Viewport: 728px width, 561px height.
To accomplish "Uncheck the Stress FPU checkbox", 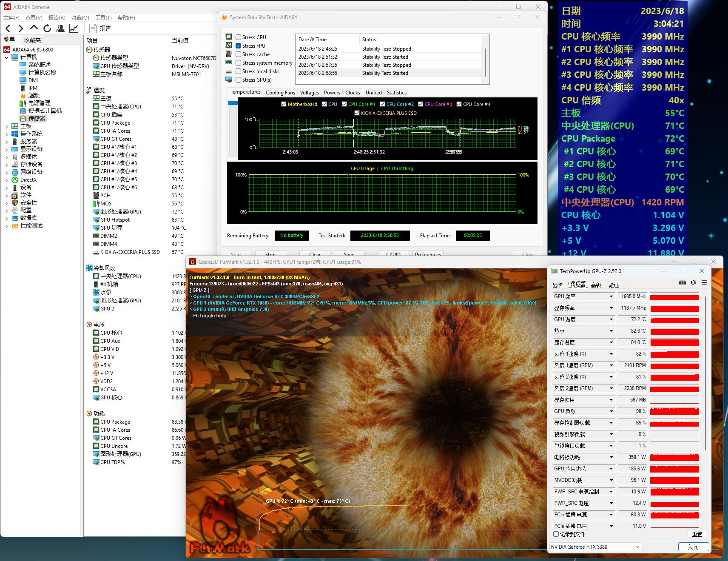I will [x=239, y=46].
